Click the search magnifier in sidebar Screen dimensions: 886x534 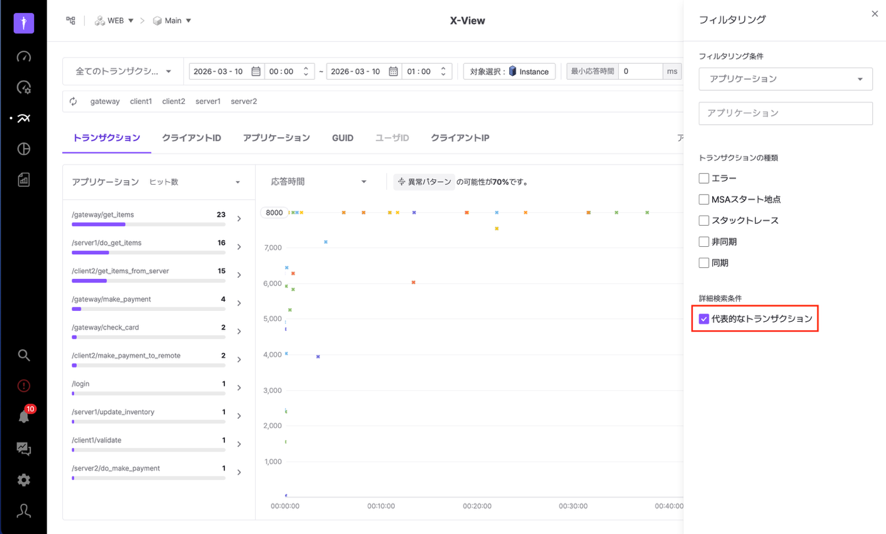tap(24, 355)
